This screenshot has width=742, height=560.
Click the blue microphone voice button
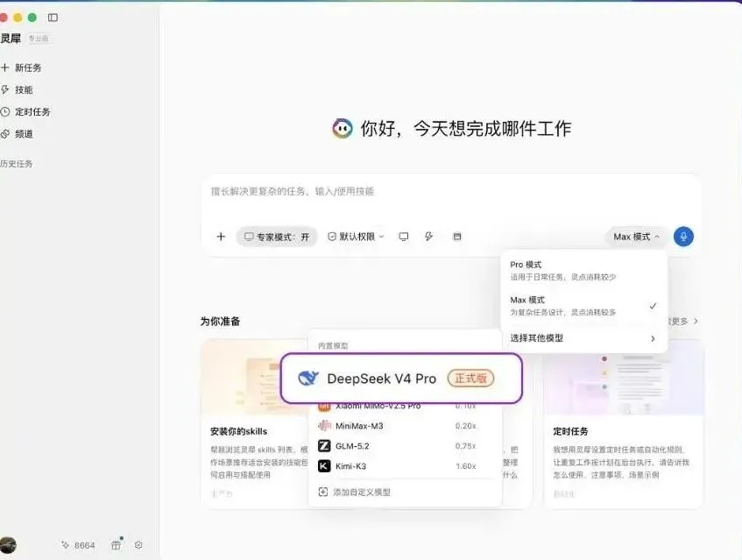(683, 237)
